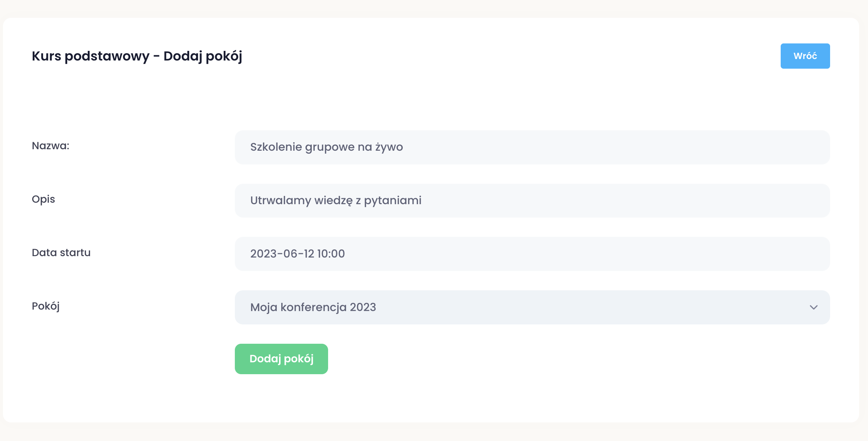Click the time "10:00" in start date
The width and height of the screenshot is (868, 441).
331,254
